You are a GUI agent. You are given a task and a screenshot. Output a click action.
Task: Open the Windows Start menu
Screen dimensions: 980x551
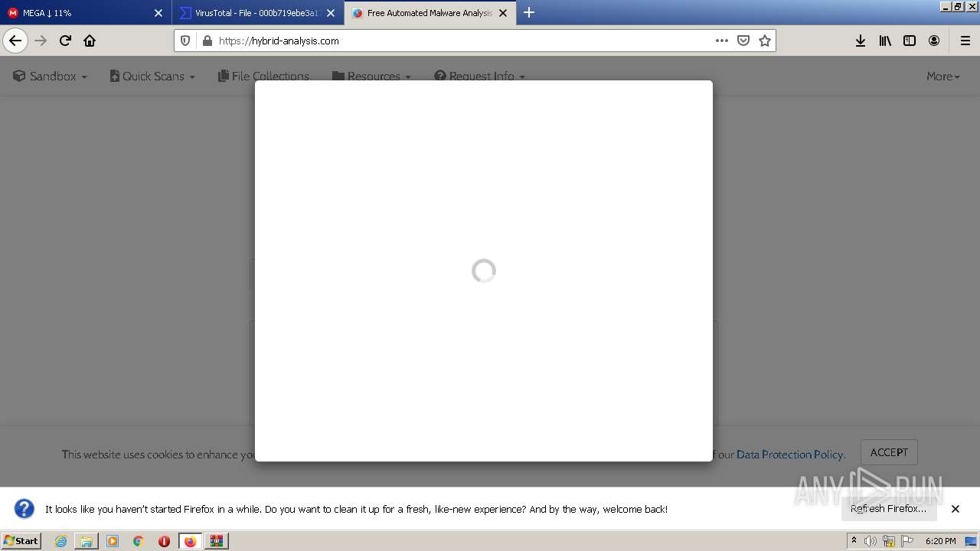click(x=21, y=540)
